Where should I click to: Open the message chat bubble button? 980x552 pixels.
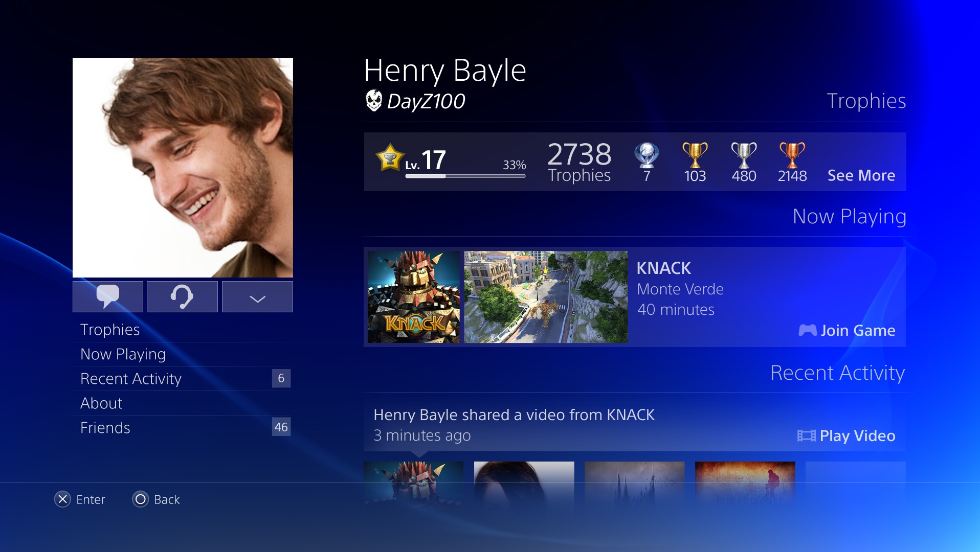click(x=108, y=296)
